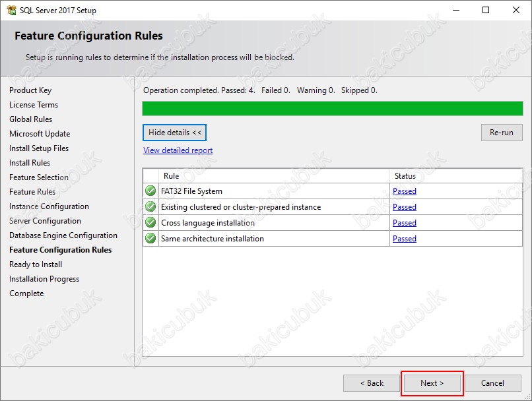Select Install Rules step in sidebar
The width and height of the screenshot is (532, 401).
[x=30, y=163]
